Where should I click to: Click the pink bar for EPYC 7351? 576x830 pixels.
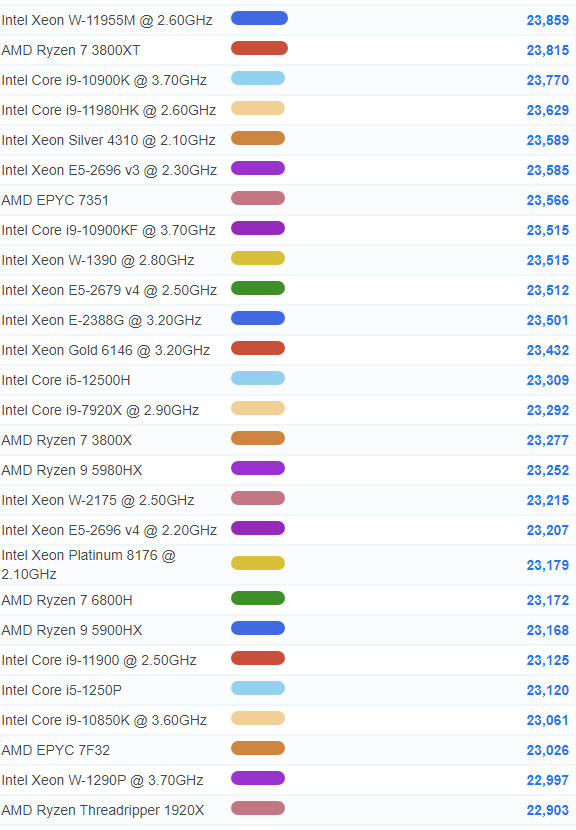(x=258, y=199)
